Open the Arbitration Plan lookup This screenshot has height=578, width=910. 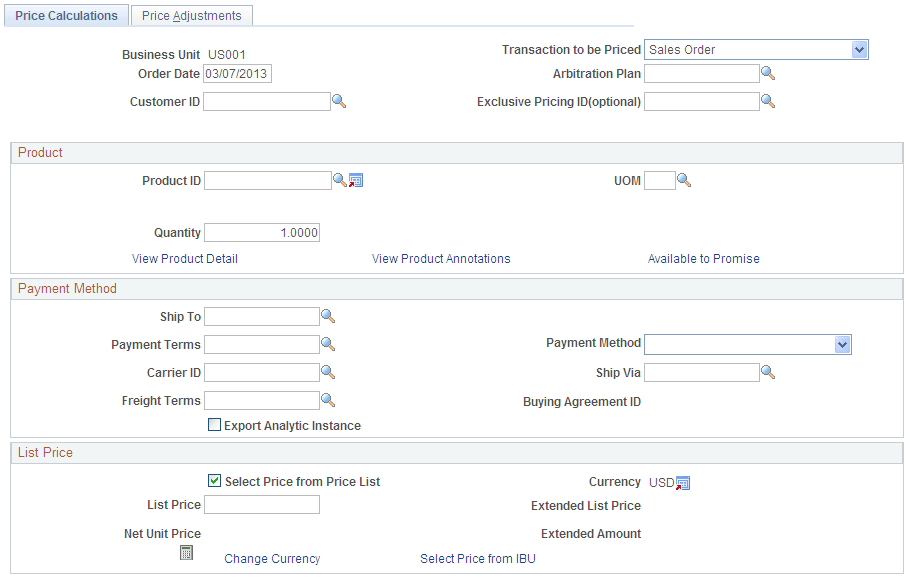tap(768, 73)
